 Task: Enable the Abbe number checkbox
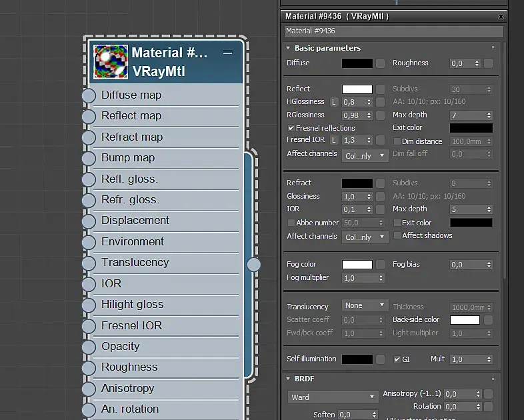click(291, 223)
